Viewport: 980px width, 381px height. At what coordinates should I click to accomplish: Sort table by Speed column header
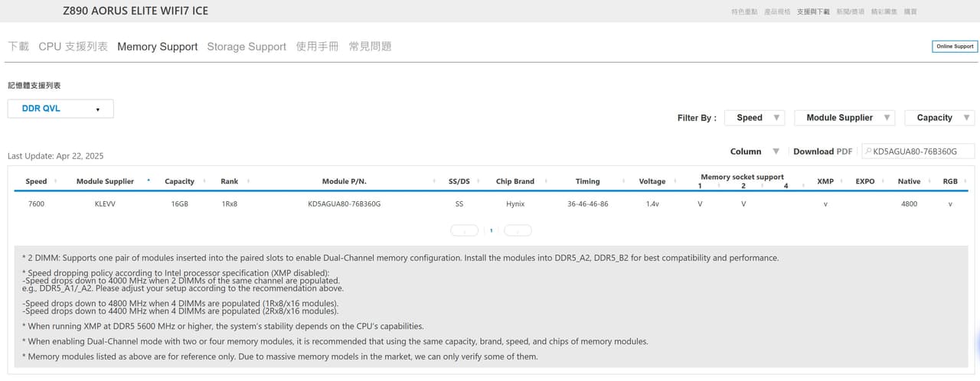36,181
